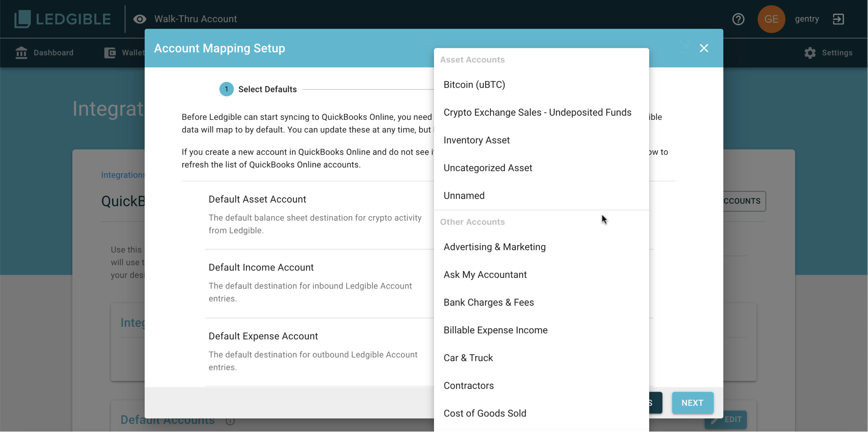Select the Unnamed account option
The width and height of the screenshot is (868, 432).
(x=542, y=195)
